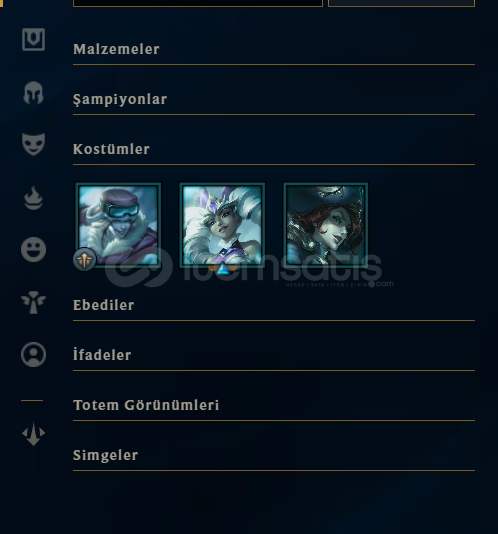Expand the Totem Görünümleri section
This screenshot has width=498, height=534.
pyautogui.click(x=274, y=406)
